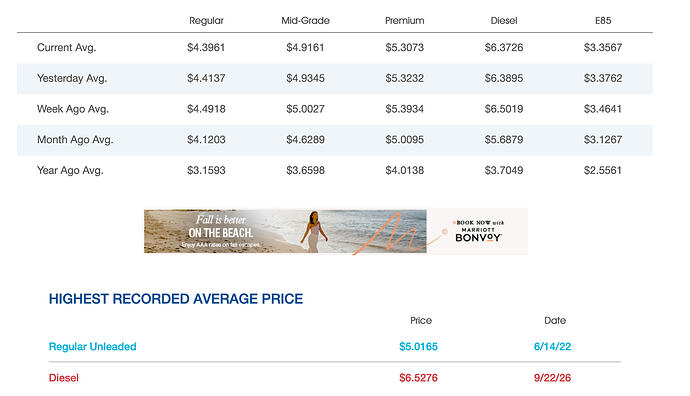Image resolution: width=690 pixels, height=396 pixels.
Task: Click year ago diesel price $3.7049
Action: point(504,171)
